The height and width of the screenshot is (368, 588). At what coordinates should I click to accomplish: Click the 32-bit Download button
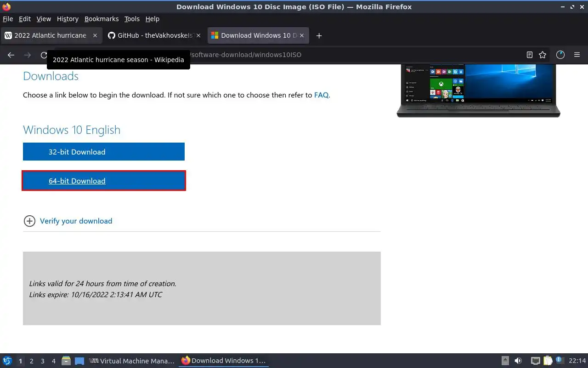click(x=104, y=152)
